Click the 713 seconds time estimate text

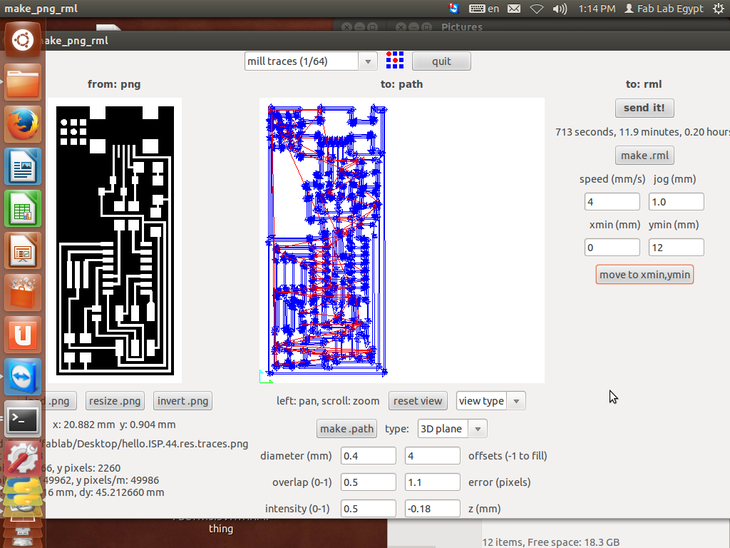[x=642, y=132]
